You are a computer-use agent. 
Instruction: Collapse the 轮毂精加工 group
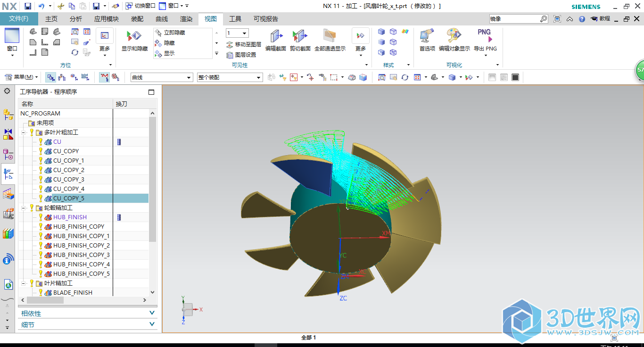(23, 208)
